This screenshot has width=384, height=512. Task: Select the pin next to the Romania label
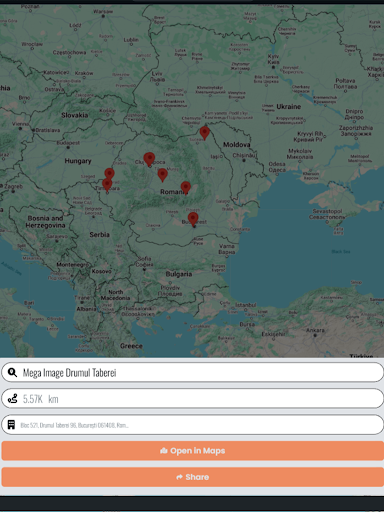[x=186, y=188]
